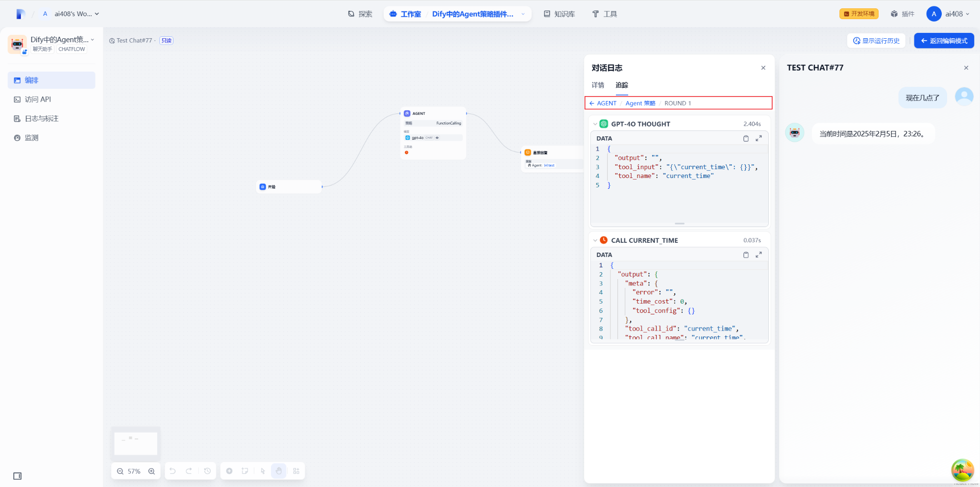Click the CALL CURRENT_TIME clock icon
The image size is (980, 487).
pos(604,240)
